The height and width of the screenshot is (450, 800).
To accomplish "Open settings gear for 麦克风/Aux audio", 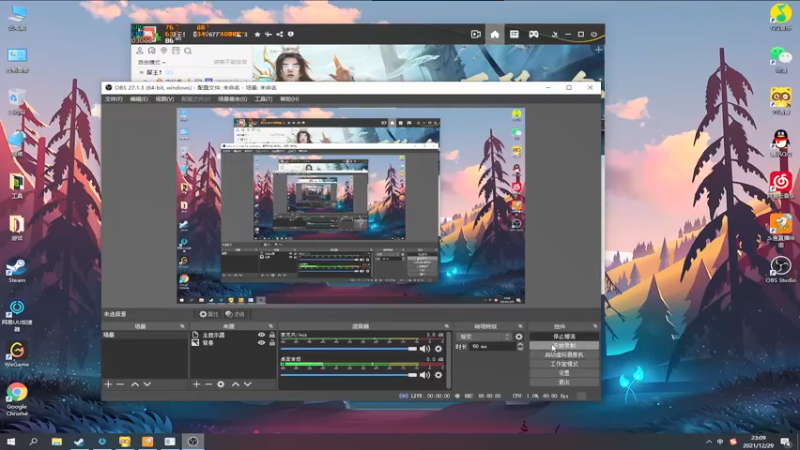I will pos(438,349).
